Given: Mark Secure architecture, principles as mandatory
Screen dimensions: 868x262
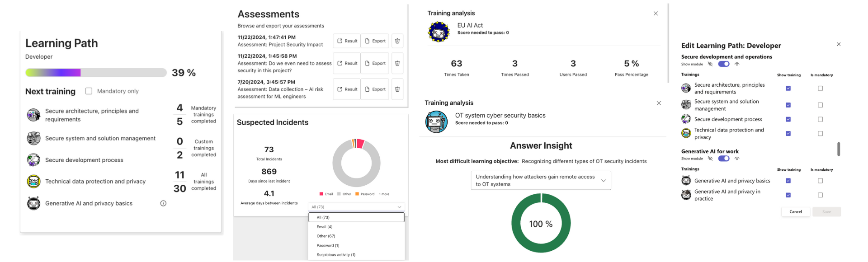Looking at the screenshot, I should coord(821,89).
